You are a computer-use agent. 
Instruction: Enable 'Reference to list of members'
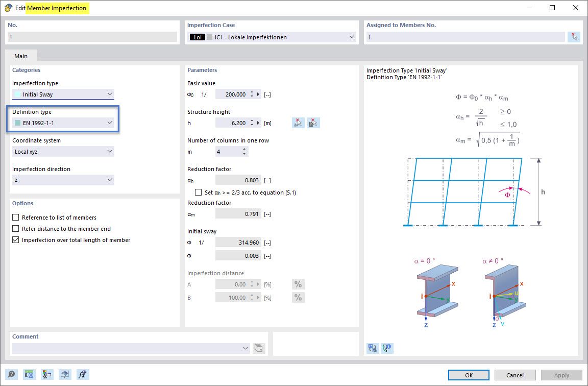[16, 217]
